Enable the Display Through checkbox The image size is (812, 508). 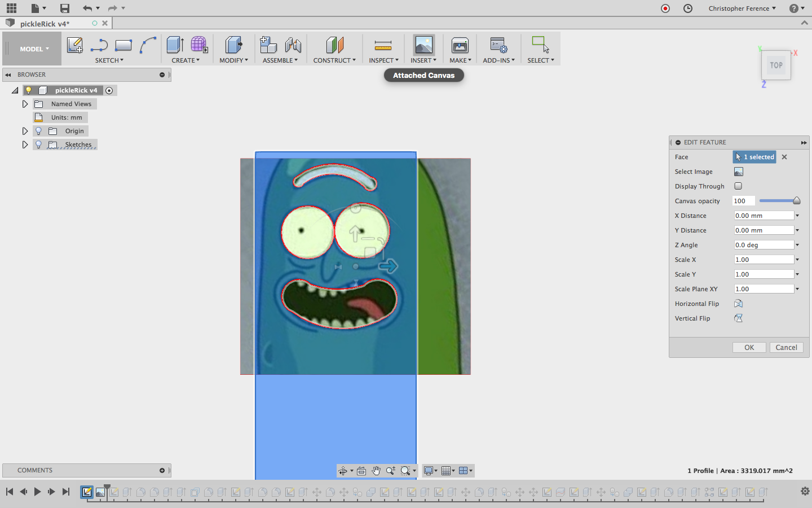click(738, 186)
